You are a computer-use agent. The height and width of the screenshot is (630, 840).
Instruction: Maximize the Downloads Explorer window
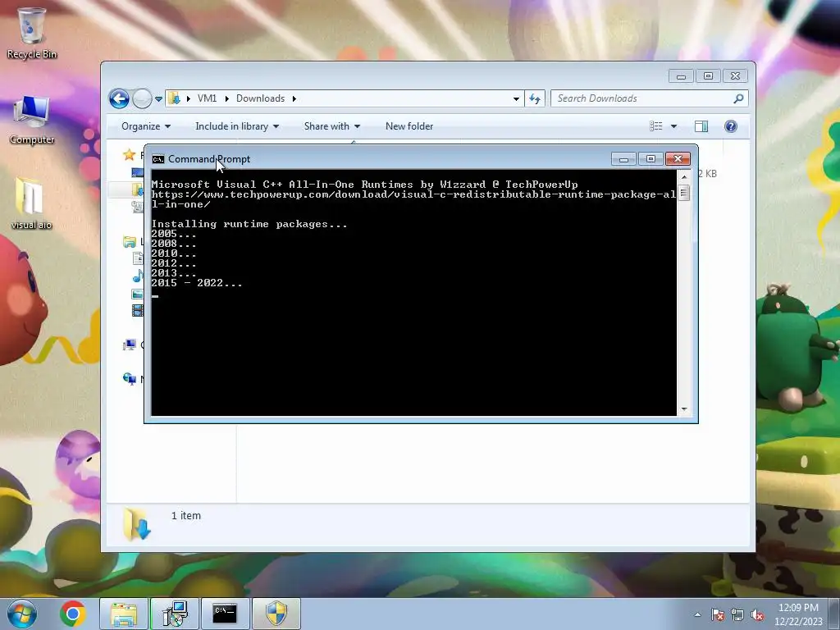coord(708,76)
